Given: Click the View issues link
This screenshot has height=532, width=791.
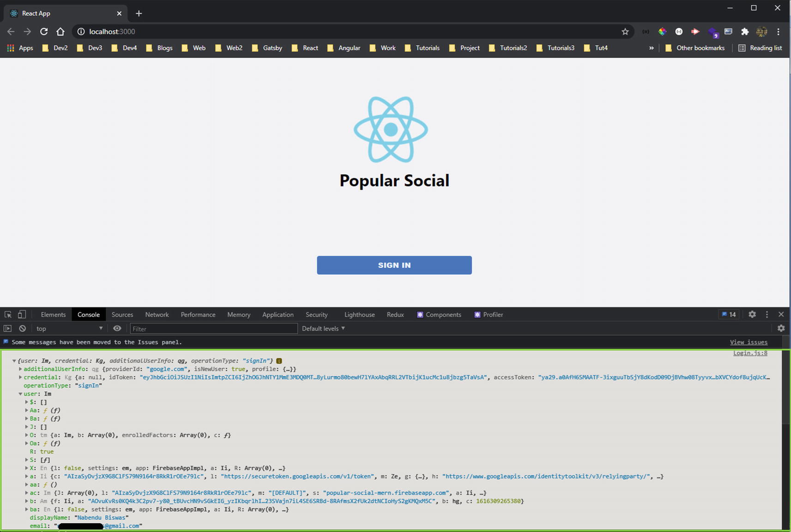Looking at the screenshot, I should click(x=748, y=342).
